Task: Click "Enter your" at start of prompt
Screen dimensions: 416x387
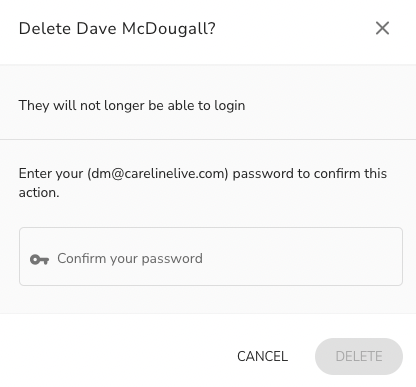Action: 51,173
